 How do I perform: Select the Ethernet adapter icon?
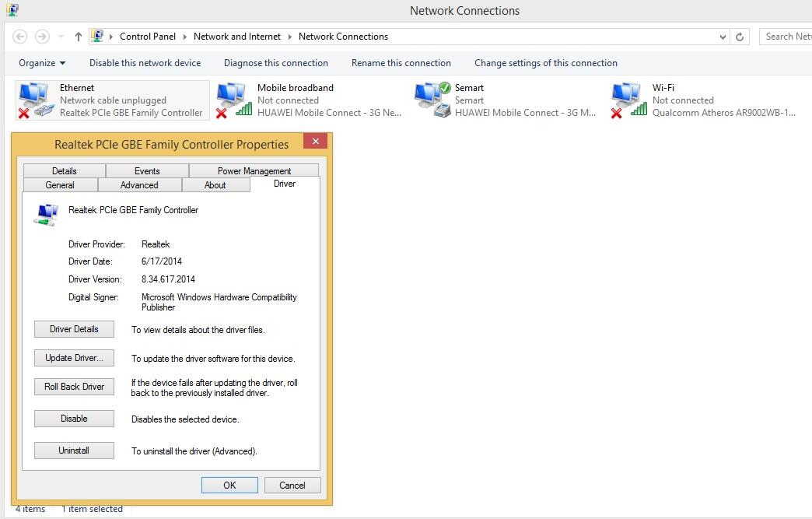36,100
